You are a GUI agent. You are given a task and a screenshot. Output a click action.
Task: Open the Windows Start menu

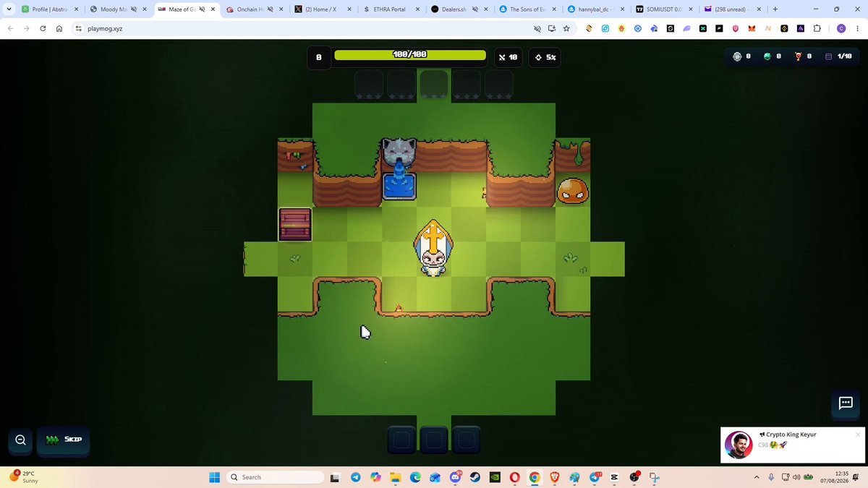(x=214, y=477)
